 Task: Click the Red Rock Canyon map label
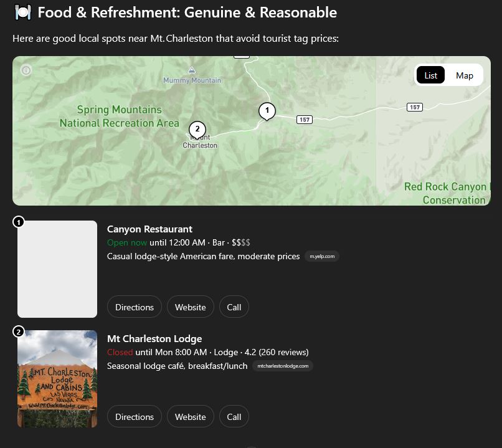(x=447, y=193)
